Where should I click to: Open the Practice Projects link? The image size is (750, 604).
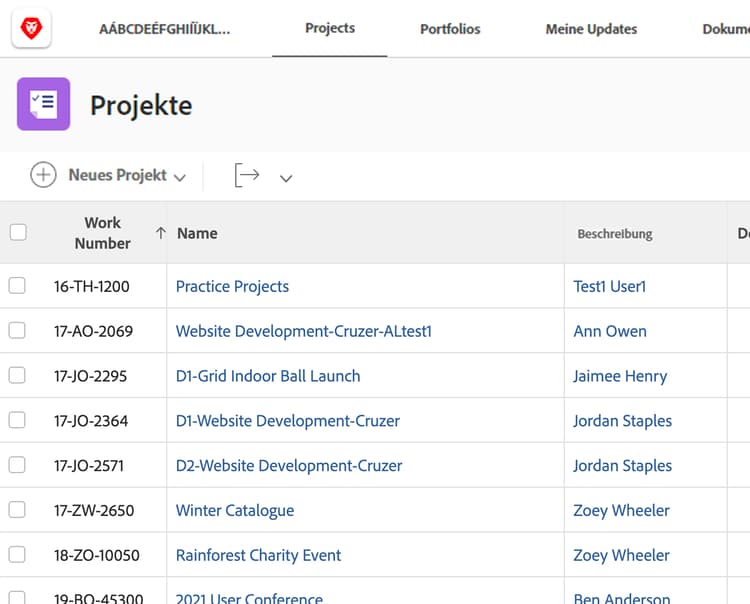[232, 286]
